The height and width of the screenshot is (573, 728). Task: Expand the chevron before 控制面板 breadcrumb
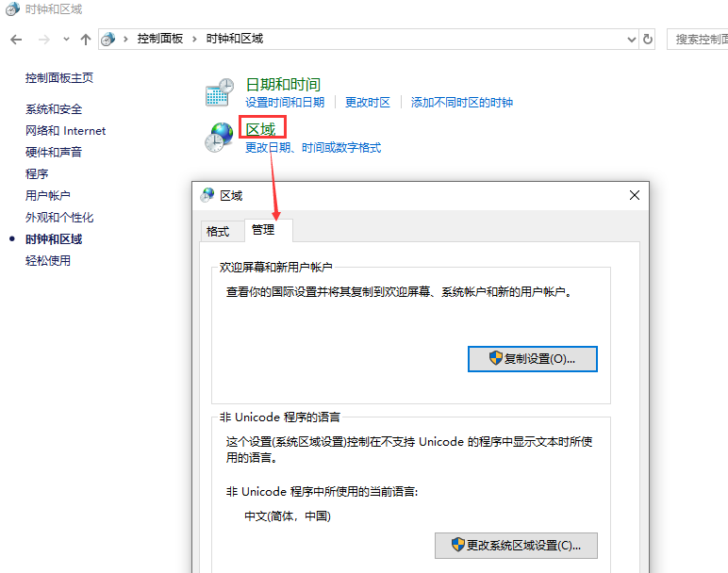[x=125, y=39]
